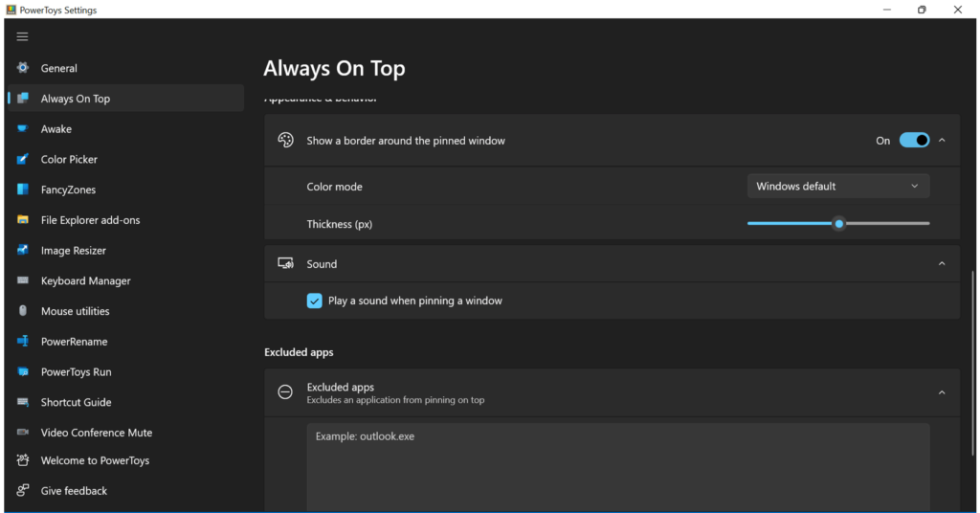
Task: Open Video Conference Mute settings
Action: tap(125, 433)
